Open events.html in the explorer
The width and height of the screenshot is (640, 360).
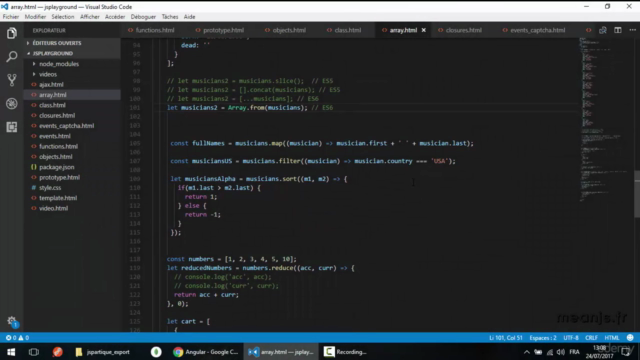tap(55, 136)
